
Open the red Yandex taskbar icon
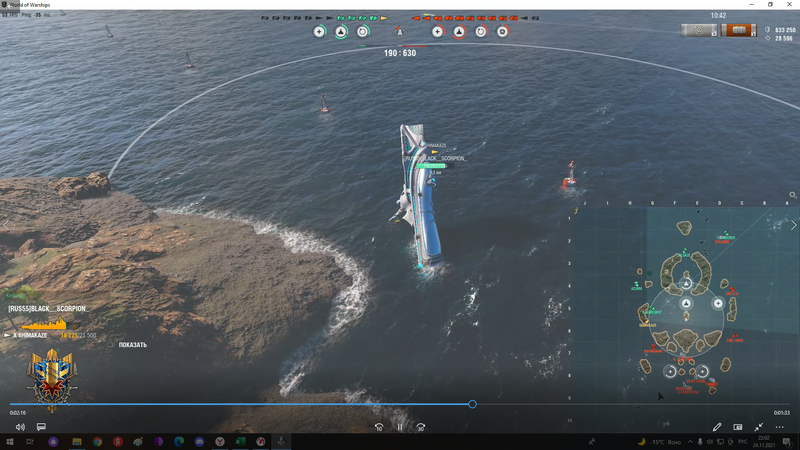tap(117, 441)
